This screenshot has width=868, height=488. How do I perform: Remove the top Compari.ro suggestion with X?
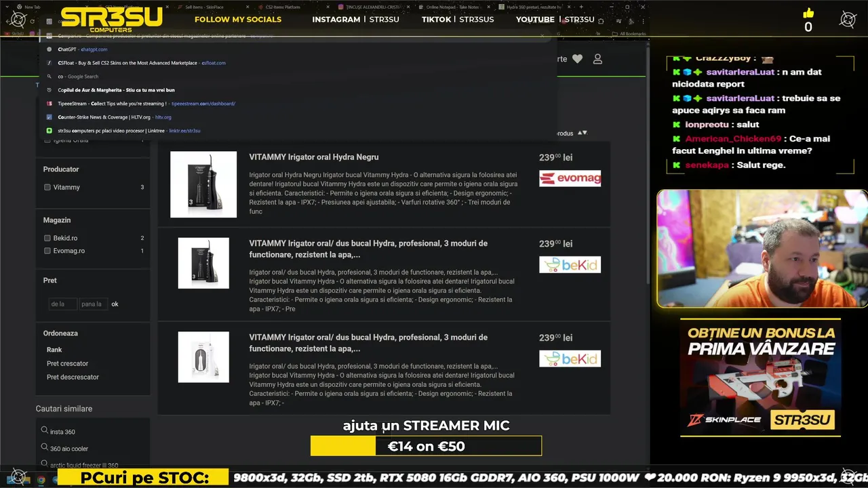(542, 36)
